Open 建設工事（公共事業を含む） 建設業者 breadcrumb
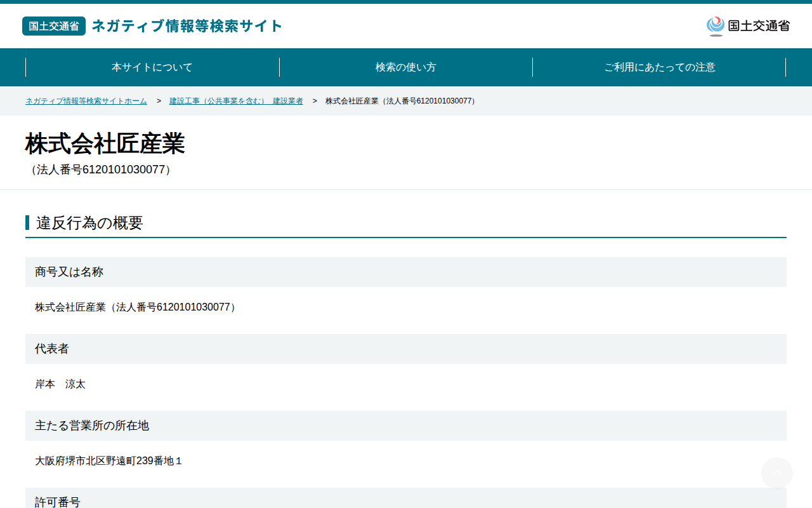This screenshot has width=812, height=508. 236,101
